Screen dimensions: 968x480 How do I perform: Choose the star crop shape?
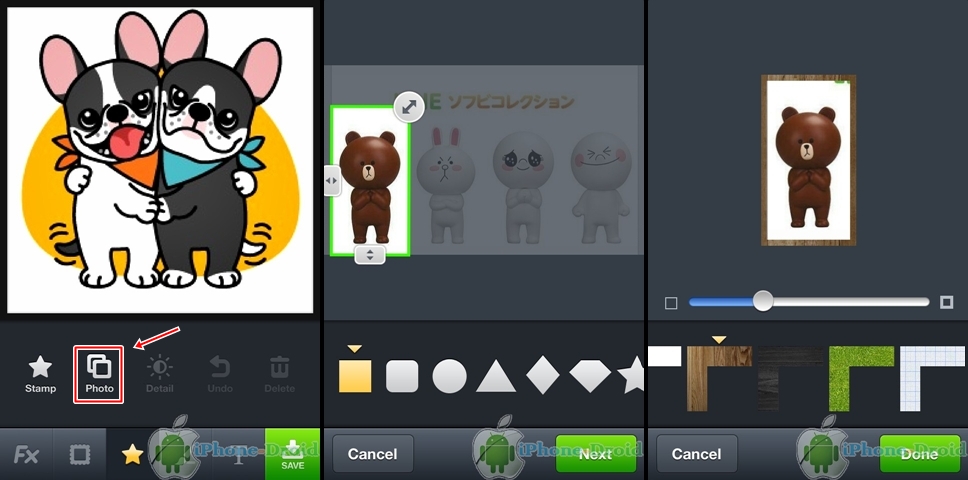(631, 376)
